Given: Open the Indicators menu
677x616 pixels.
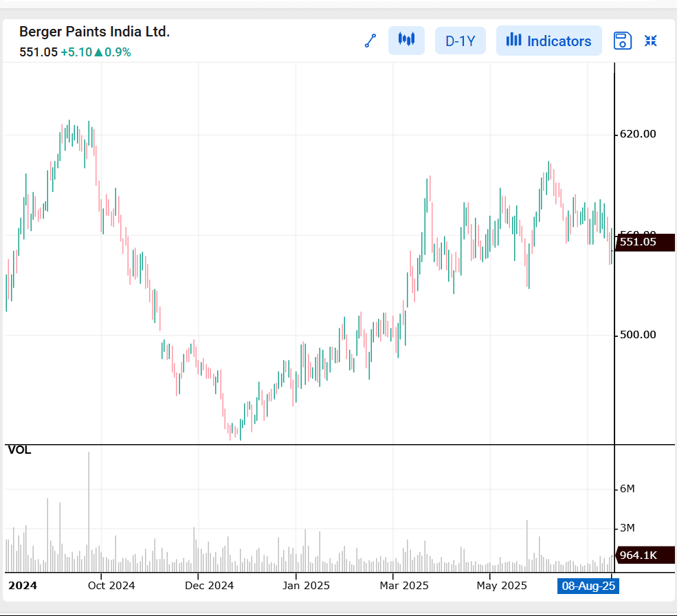Looking at the screenshot, I should coord(548,41).
